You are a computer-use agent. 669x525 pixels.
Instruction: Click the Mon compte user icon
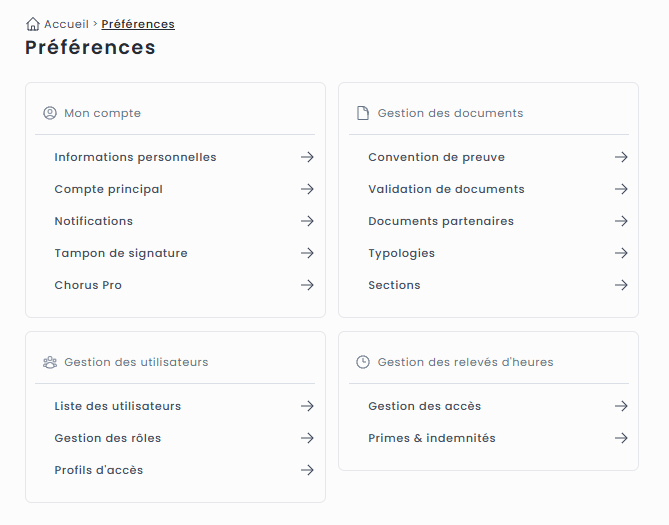(50, 113)
